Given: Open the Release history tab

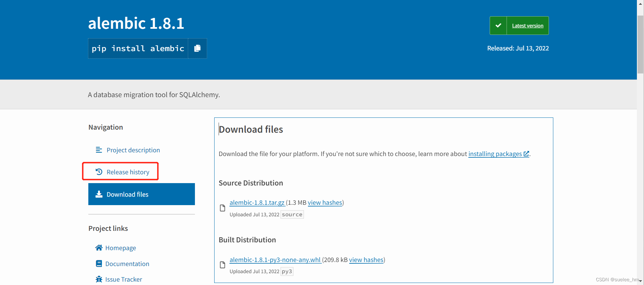Looking at the screenshot, I should coord(128,172).
